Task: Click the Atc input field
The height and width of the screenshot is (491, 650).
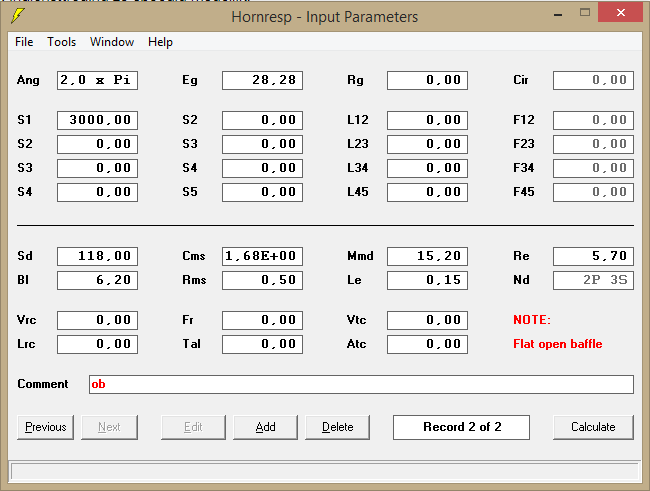Action: coord(427,345)
